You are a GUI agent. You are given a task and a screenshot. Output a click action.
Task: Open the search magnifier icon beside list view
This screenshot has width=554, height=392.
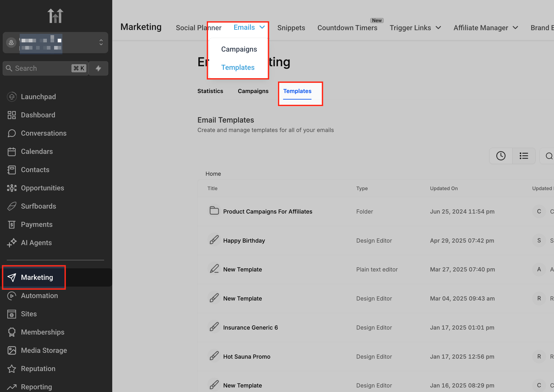[x=549, y=156]
